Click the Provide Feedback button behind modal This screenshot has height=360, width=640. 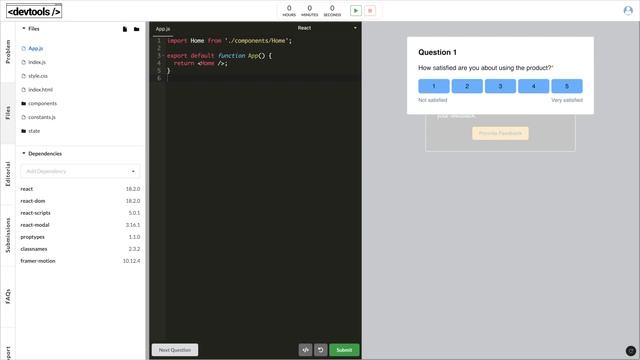[x=500, y=133]
